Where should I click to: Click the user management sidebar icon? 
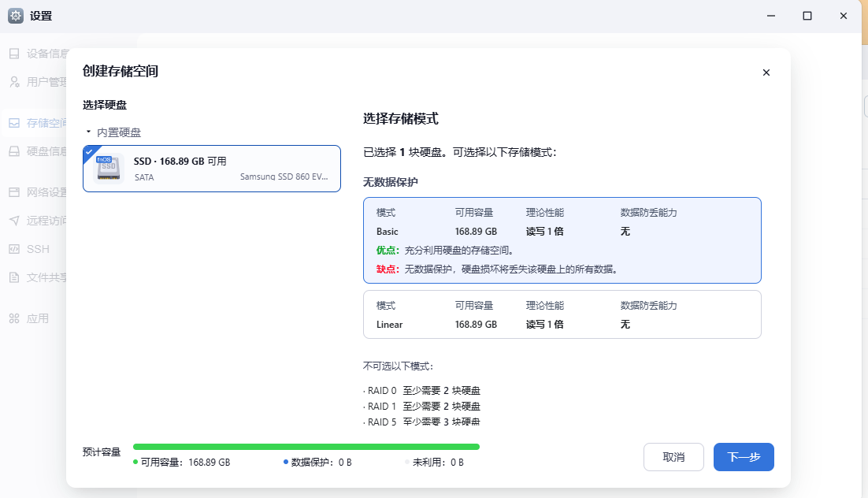[14, 81]
